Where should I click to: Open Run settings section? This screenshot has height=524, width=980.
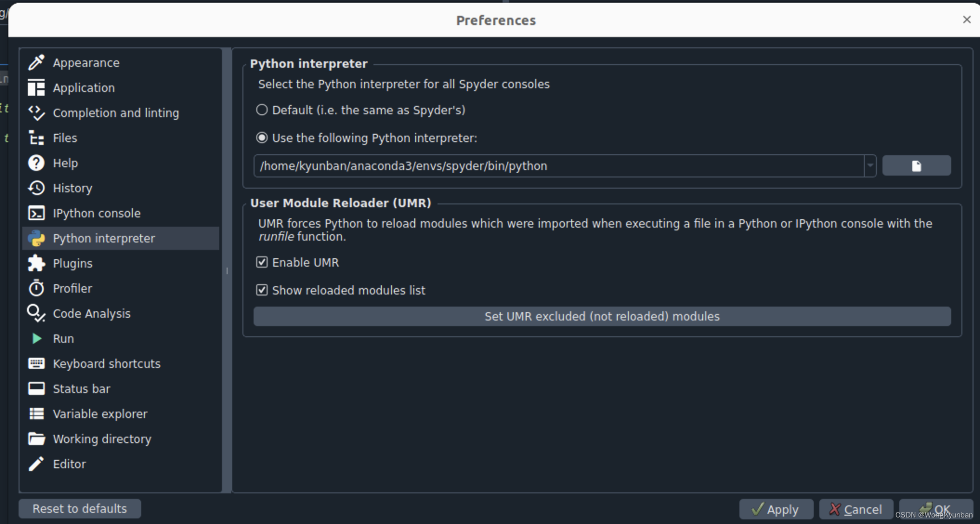point(62,338)
